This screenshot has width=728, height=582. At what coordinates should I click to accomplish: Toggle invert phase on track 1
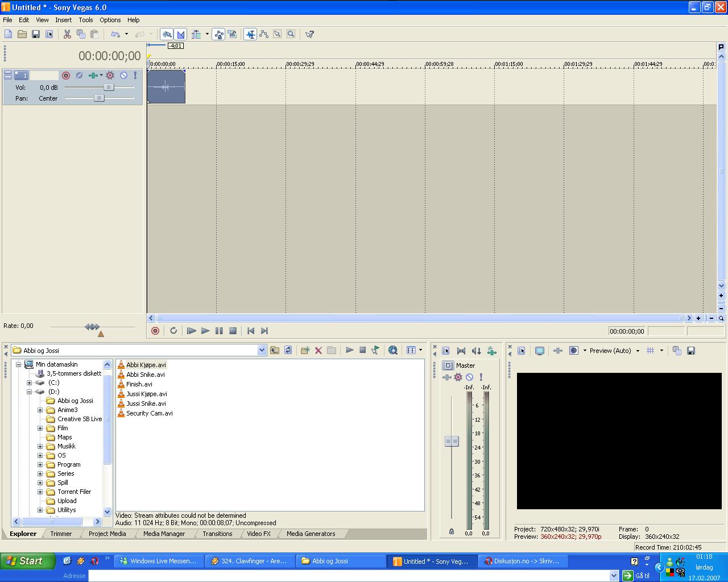pos(79,75)
